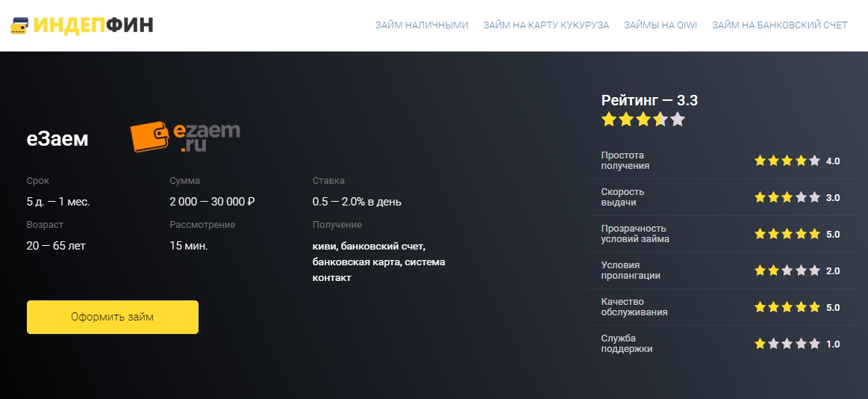Viewport: 868px width, 399px height.
Task: Click the review time 15 мин.
Action: [189, 246]
